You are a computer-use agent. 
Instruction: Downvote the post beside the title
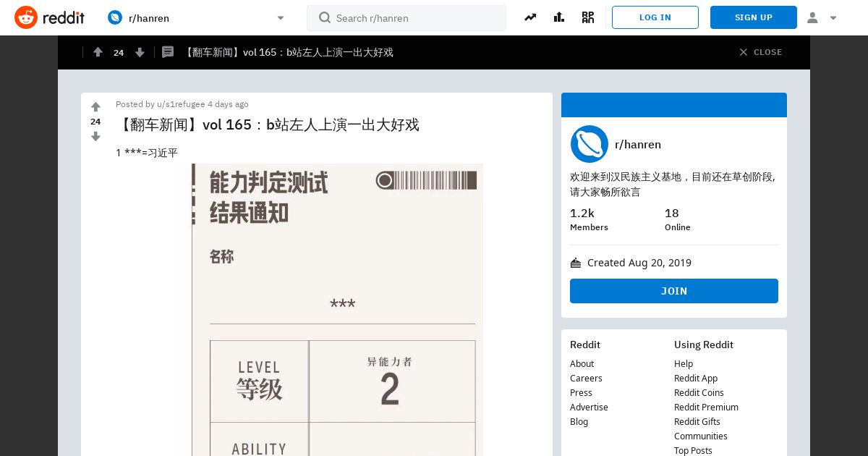95,136
